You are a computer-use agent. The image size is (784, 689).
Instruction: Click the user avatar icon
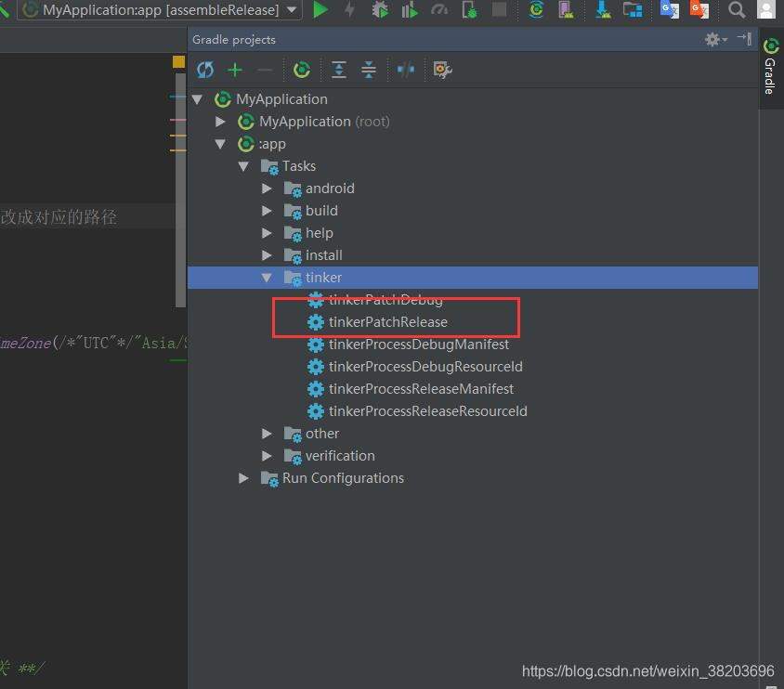(766, 9)
